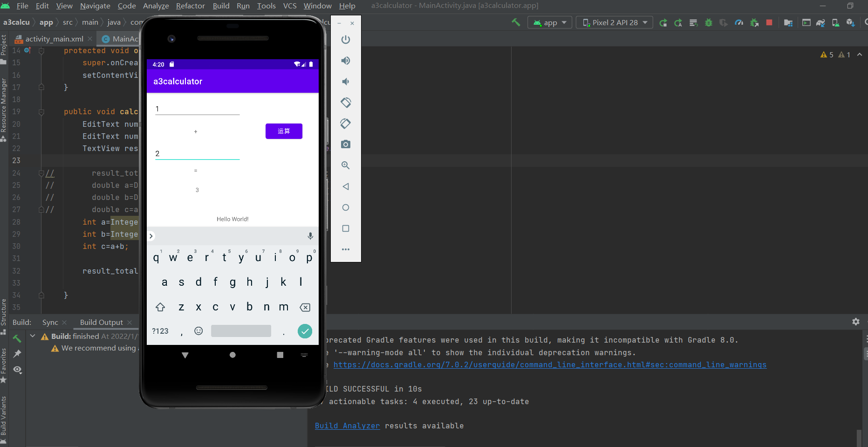Collapse the calc method fold arrow at line 19

[x=41, y=112]
